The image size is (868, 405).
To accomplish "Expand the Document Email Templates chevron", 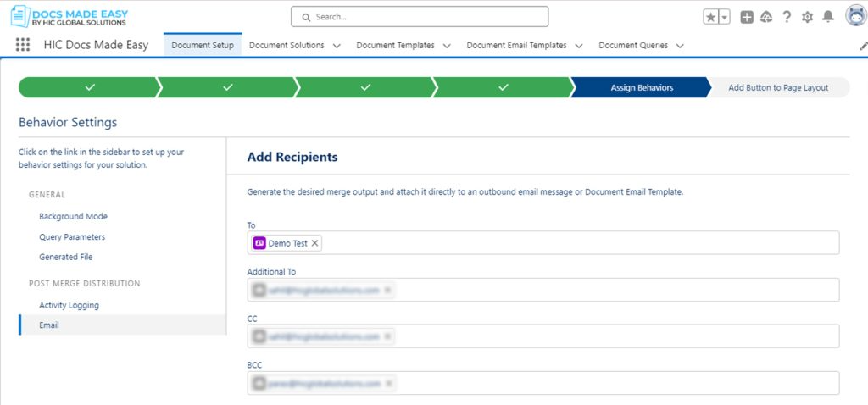I will tap(579, 46).
